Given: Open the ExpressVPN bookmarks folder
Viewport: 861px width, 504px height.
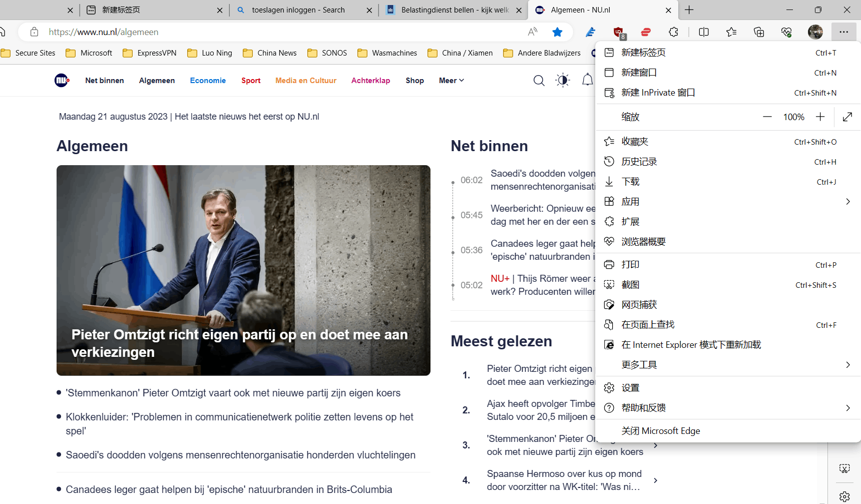Looking at the screenshot, I should tap(150, 53).
